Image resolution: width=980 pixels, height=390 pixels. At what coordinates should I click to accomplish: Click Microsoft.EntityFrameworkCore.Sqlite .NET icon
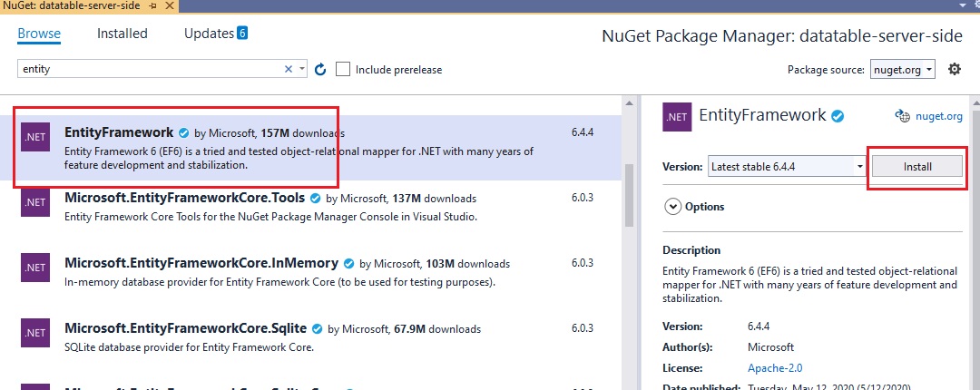click(35, 333)
